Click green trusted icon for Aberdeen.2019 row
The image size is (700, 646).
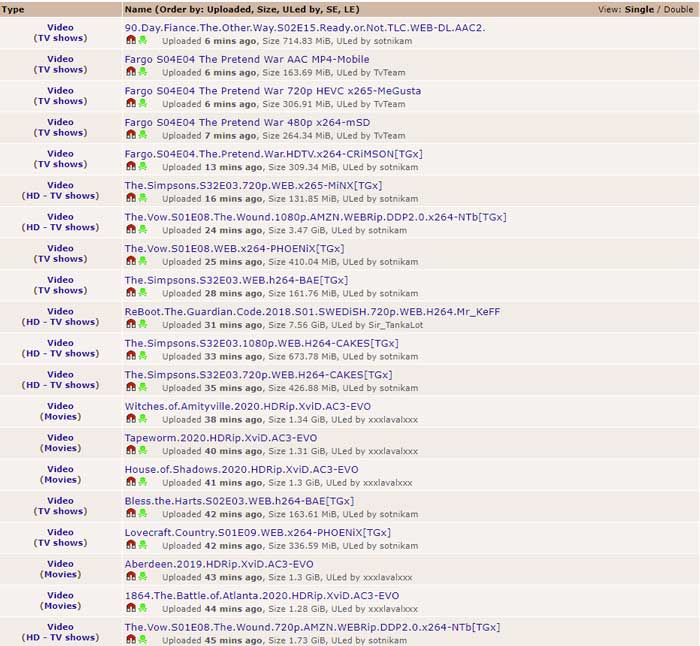(142, 576)
